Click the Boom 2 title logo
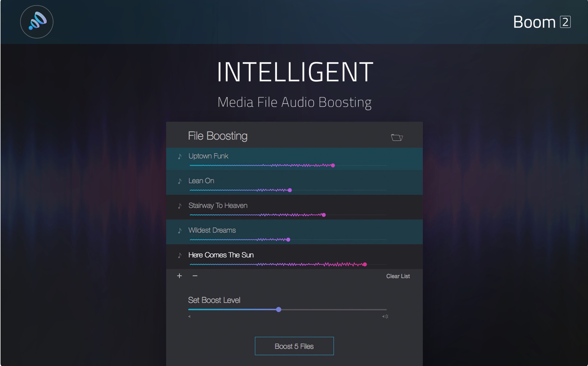 click(542, 22)
